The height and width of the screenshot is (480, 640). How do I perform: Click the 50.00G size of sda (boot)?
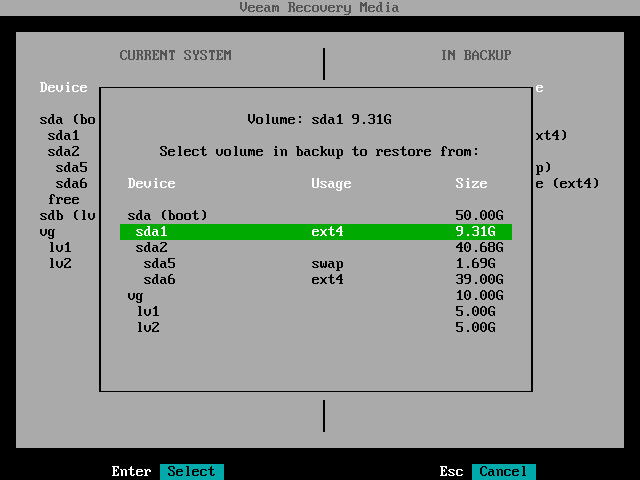click(479, 216)
